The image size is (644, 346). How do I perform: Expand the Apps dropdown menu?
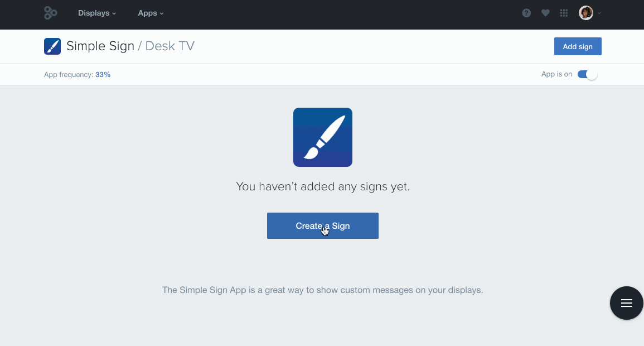pos(151,13)
